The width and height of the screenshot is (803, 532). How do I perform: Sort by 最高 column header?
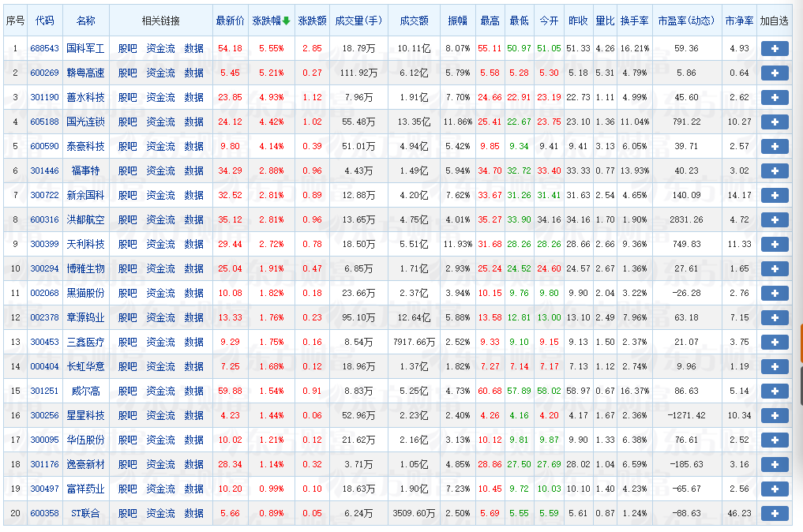click(490, 21)
